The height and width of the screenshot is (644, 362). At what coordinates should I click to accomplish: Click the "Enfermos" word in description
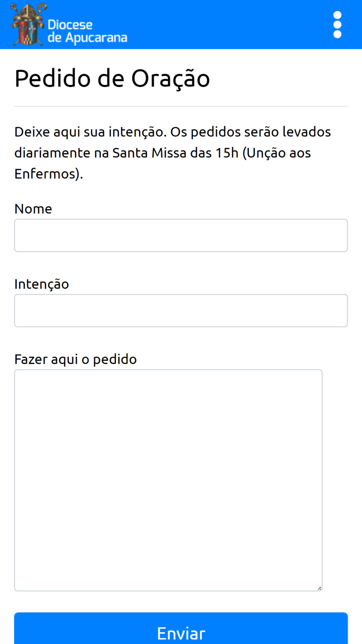coord(45,174)
